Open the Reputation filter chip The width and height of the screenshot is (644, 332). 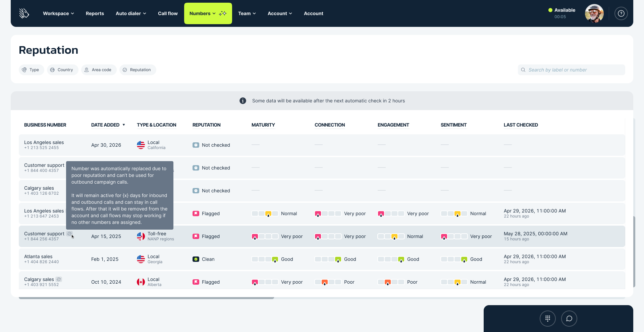(x=138, y=70)
